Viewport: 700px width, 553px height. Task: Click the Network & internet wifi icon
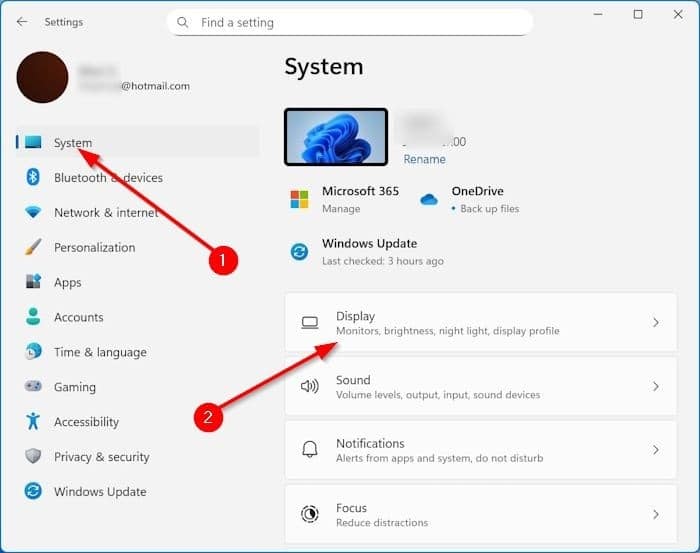[x=33, y=212]
